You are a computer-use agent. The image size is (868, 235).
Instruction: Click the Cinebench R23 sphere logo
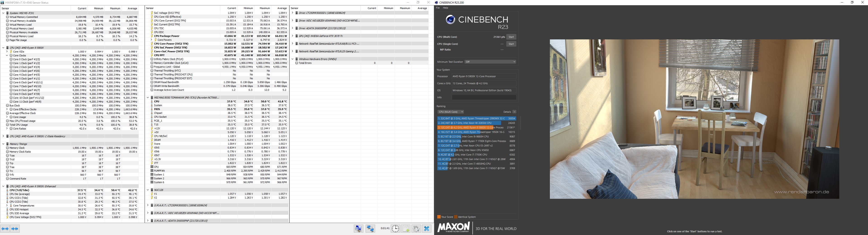pos(450,19)
